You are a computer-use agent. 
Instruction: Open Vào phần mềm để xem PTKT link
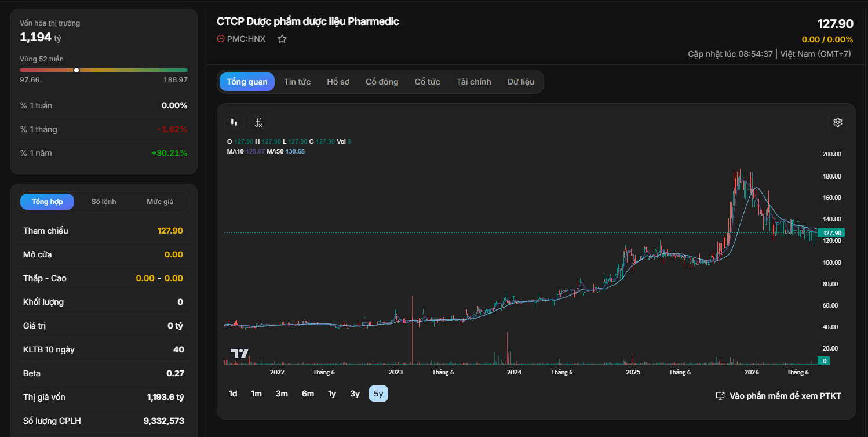point(785,396)
